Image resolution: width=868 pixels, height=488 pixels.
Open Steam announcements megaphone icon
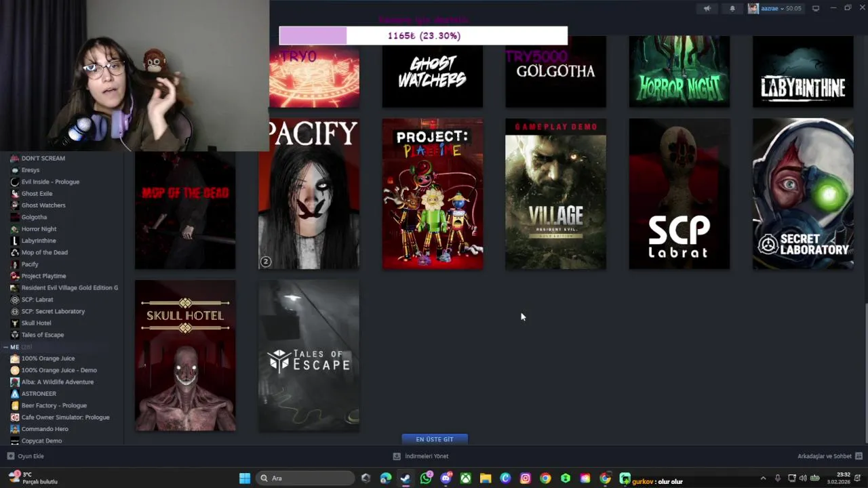(707, 8)
